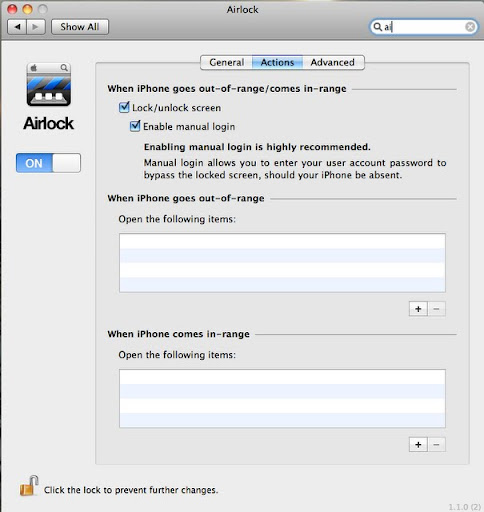Image resolution: width=484 pixels, height=512 pixels.
Task: Remove item from the out-of-range list
Action: [x=436, y=309]
